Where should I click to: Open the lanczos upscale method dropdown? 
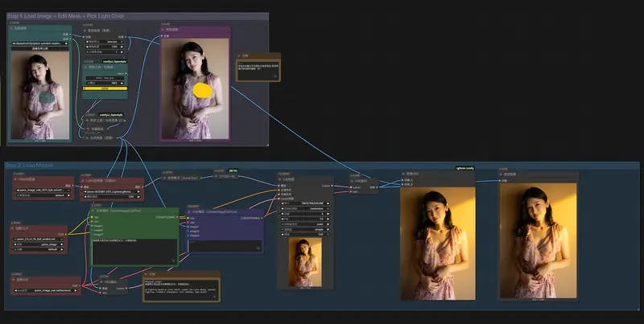pyautogui.click(x=105, y=42)
